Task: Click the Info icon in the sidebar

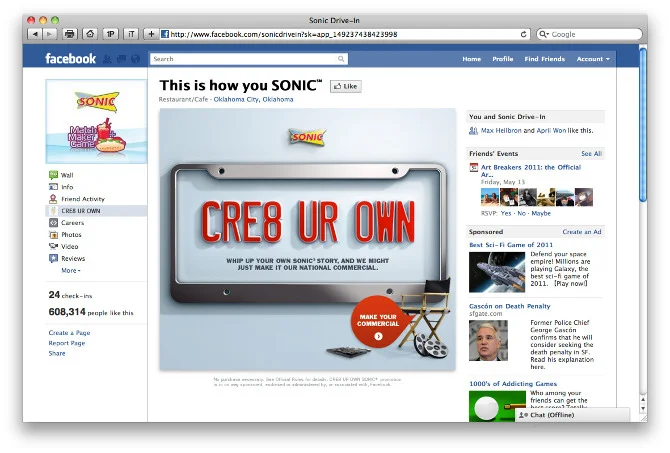Action: 53,187
